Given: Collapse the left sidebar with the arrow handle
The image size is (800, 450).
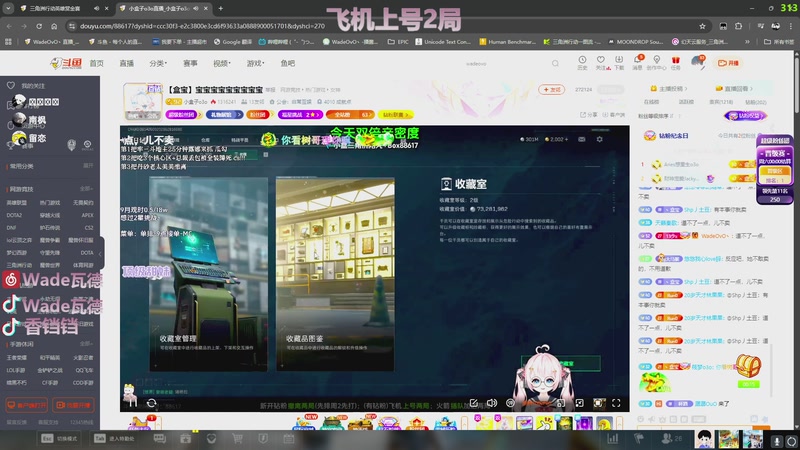Looking at the screenshot, I should [x=101, y=254].
